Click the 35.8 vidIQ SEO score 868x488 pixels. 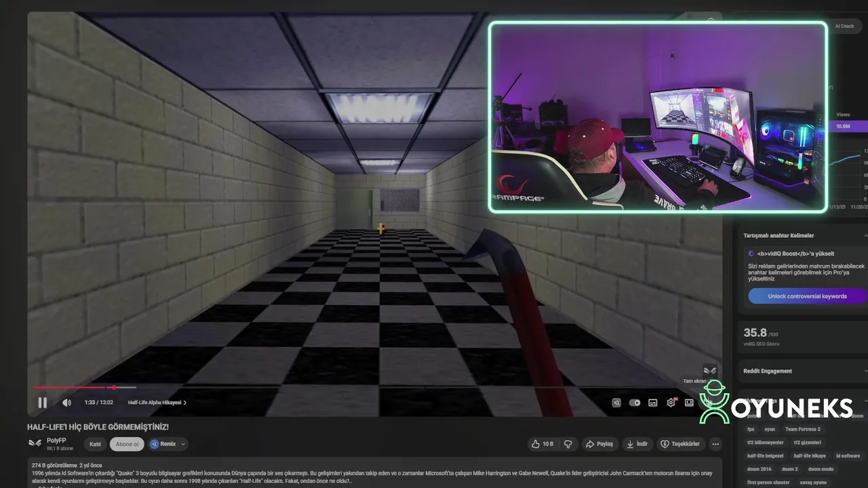click(755, 333)
